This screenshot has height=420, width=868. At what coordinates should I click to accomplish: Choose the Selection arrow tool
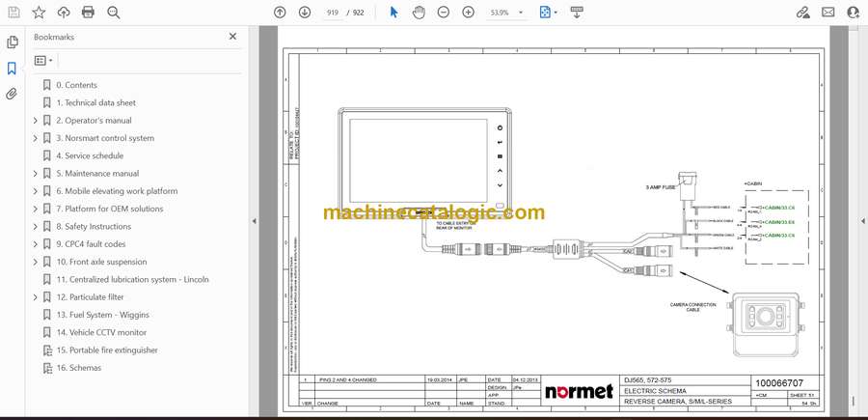pos(393,13)
